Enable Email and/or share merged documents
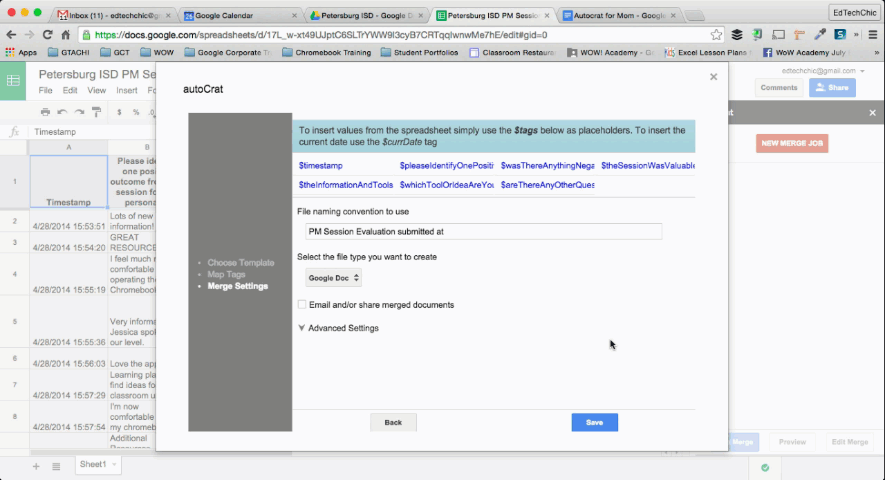The height and width of the screenshot is (480, 885). pos(302,304)
